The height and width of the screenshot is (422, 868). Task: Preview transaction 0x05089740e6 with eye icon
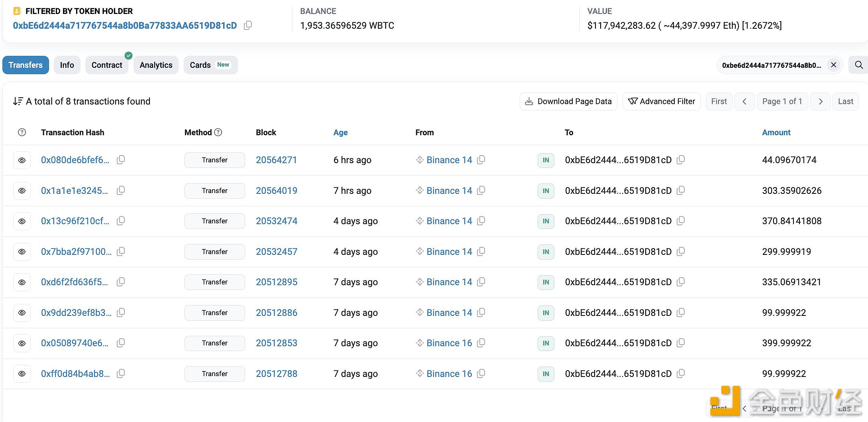coord(22,343)
